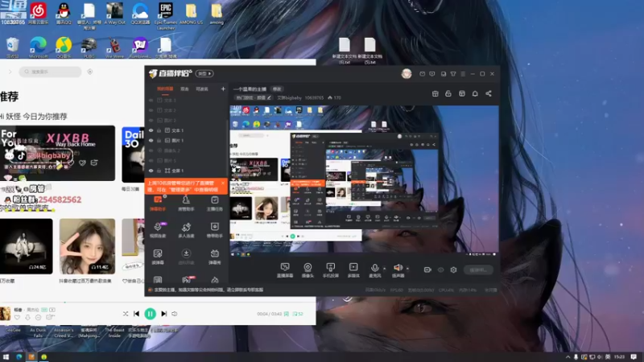Toggle lock on 文本 1 source
The image size is (644, 362).
coord(159,130)
